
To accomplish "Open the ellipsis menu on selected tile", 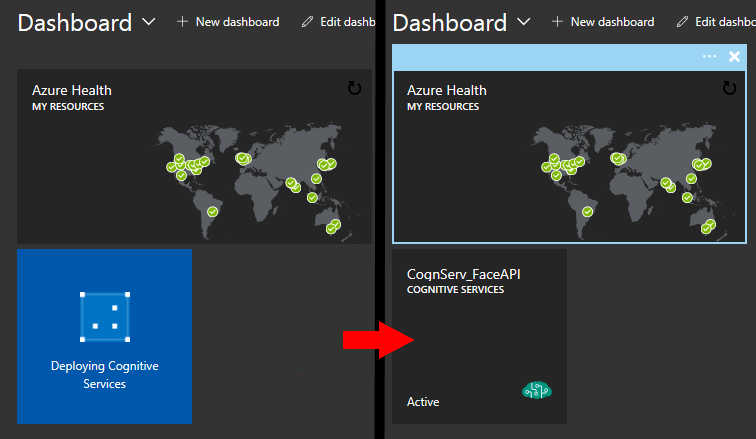I will click(709, 56).
